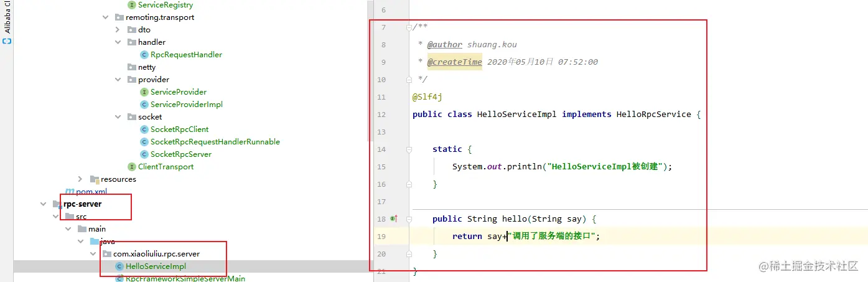Collapse the rpc-server module
868x282 pixels.
tap(44, 204)
